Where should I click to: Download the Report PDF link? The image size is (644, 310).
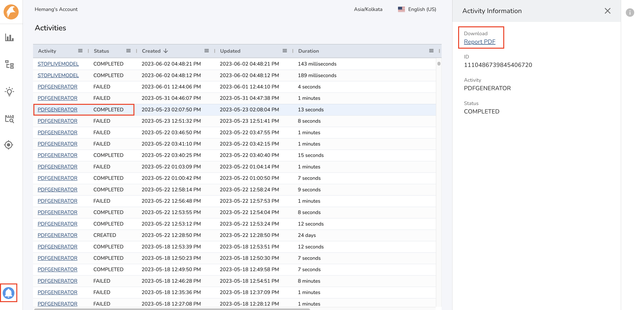pyautogui.click(x=479, y=42)
